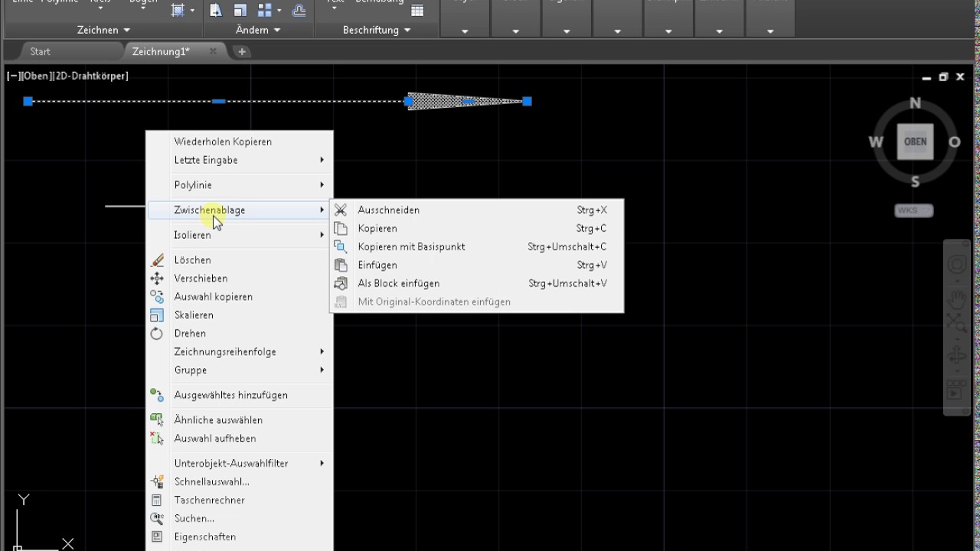This screenshot has width=980, height=551.
Task: Click the SteeringWheel icon in navigation bar
Action: (957, 266)
